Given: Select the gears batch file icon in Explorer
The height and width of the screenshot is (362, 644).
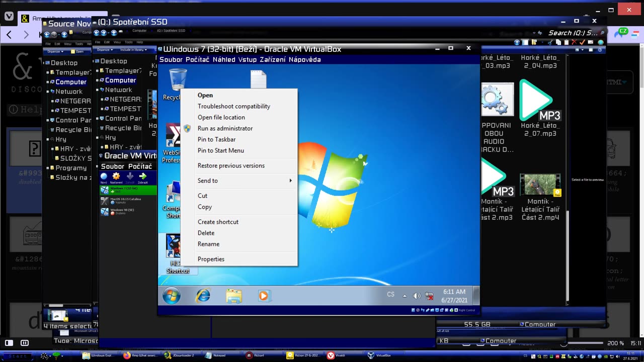Looking at the screenshot, I should (497, 101).
